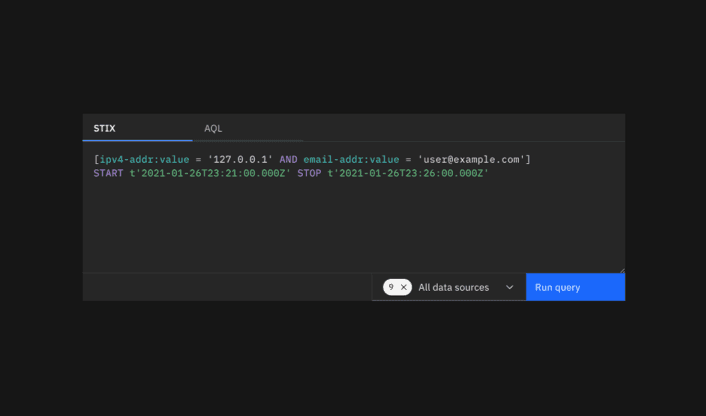The image size is (706, 416).
Task: Click the 'All data sources' label
Action: [453, 287]
